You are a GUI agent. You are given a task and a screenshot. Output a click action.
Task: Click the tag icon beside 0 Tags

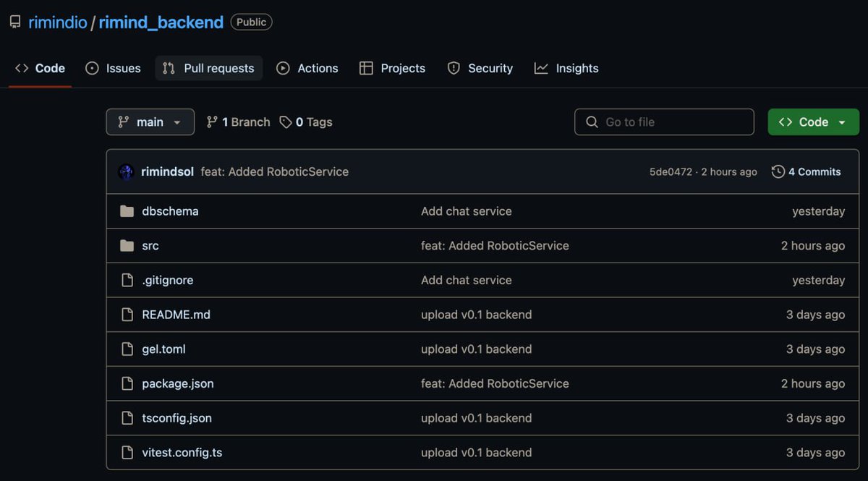tap(286, 122)
